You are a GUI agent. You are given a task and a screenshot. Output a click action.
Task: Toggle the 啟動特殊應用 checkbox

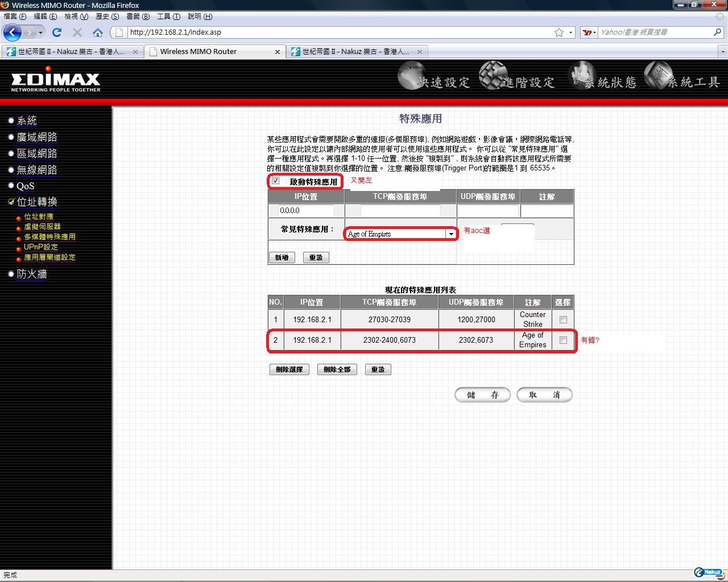coord(276,181)
